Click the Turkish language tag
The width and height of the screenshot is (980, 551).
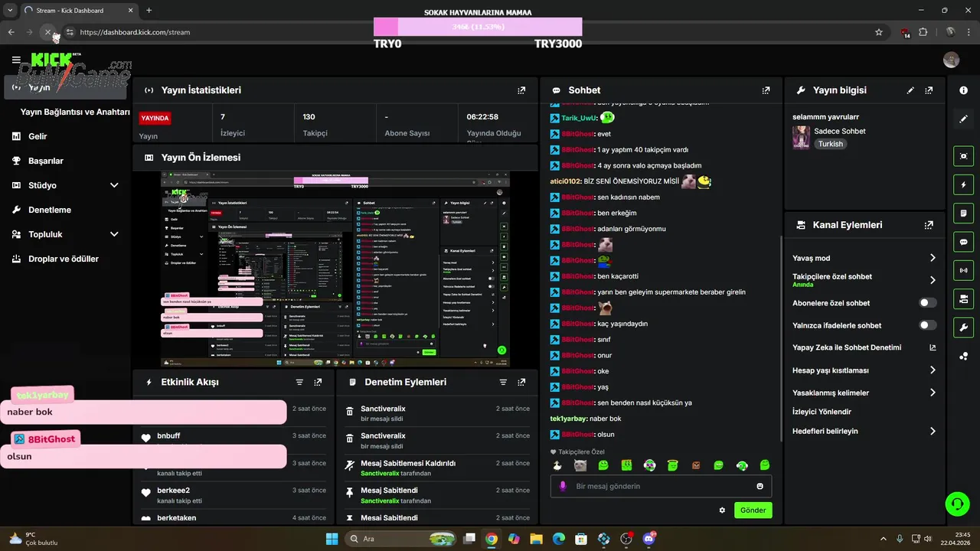[x=830, y=144]
